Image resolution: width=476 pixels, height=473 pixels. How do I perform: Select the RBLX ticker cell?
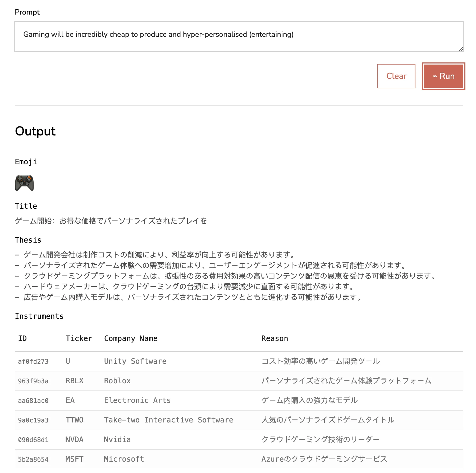pos(74,381)
